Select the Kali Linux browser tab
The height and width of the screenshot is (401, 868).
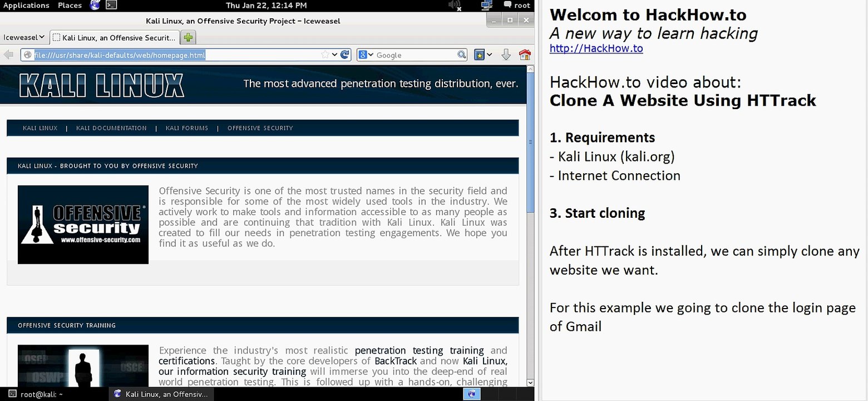click(114, 37)
